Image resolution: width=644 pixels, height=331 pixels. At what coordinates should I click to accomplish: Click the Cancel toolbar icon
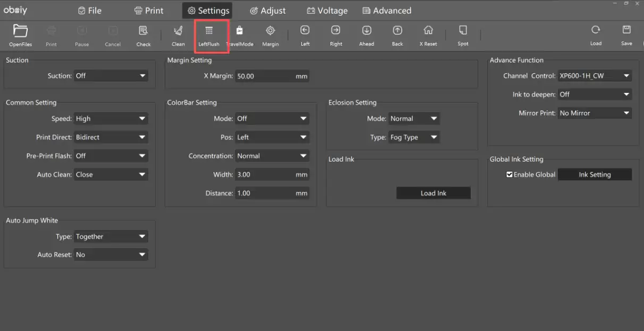(x=113, y=30)
